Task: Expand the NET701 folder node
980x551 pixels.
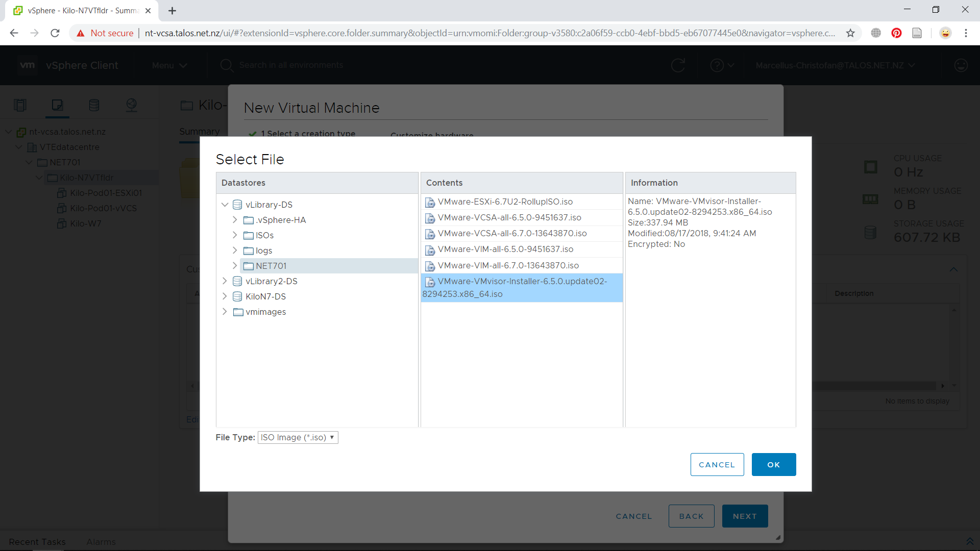Action: [x=235, y=266]
